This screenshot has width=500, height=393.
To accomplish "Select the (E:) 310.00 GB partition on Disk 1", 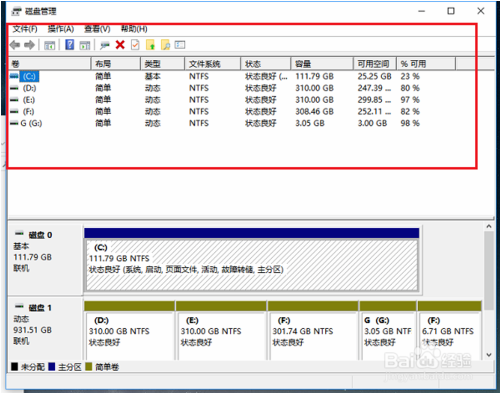I will click(x=221, y=335).
